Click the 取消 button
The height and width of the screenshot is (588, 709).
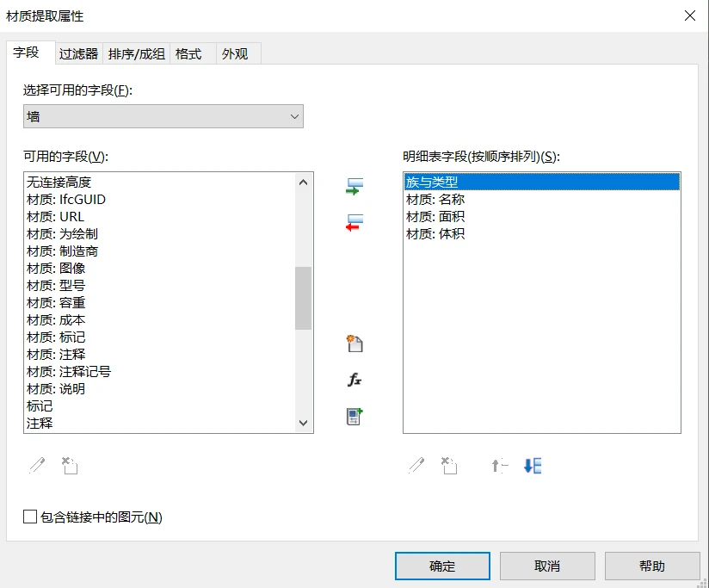tap(547, 566)
